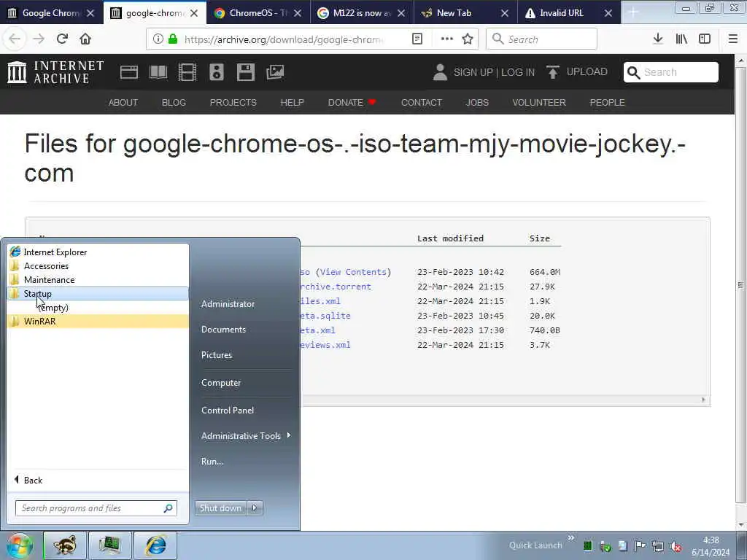Viewport: 747px width, 560px height.
Task: Switch to the New Tab tab
Action: 465,13
